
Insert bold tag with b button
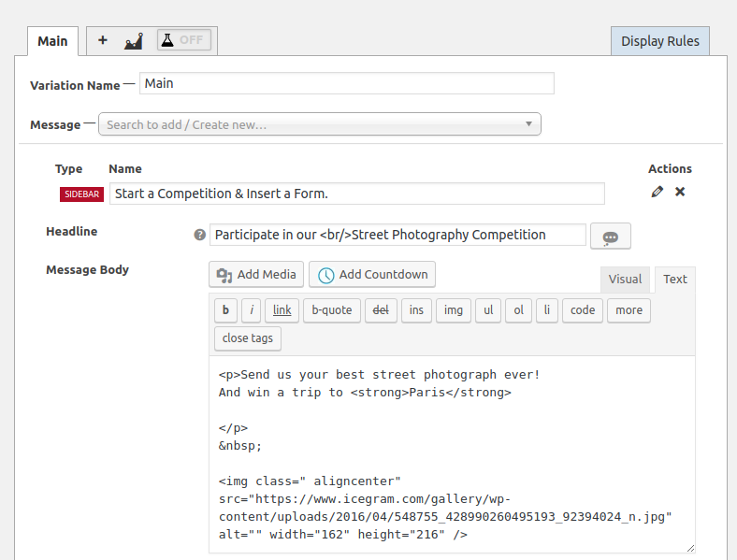tap(225, 310)
